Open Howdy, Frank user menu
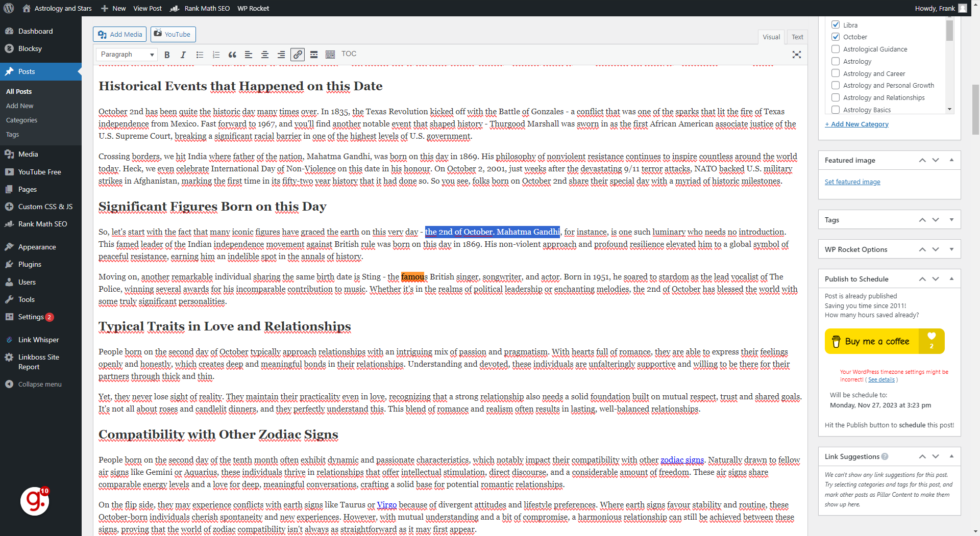Image resolution: width=980 pixels, height=536 pixels. click(941, 8)
